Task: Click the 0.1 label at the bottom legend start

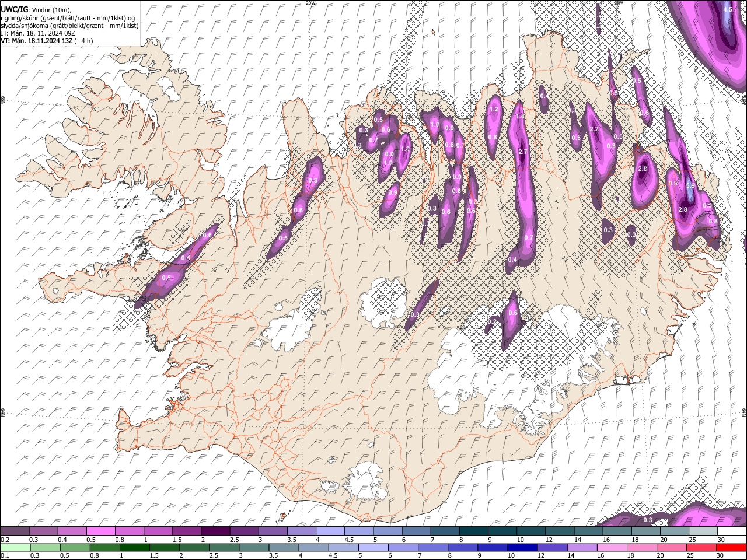Action: [x=4, y=555]
